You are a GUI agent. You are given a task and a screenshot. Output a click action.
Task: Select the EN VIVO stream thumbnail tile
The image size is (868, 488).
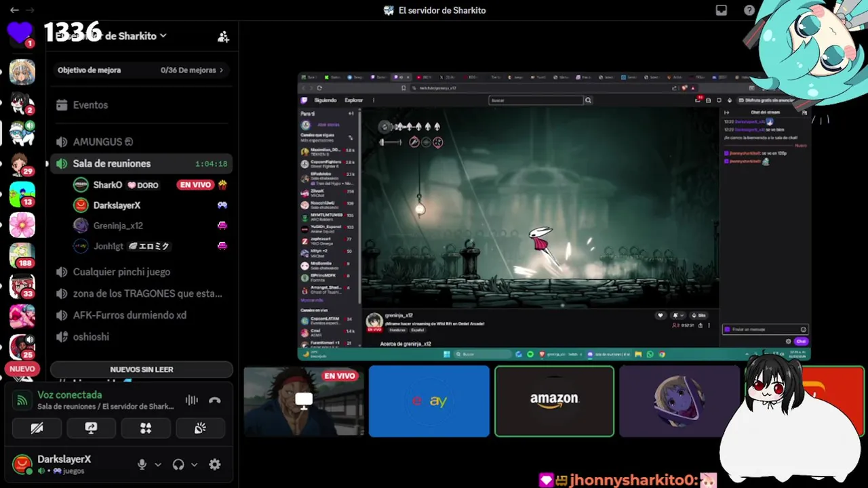pyautogui.click(x=304, y=401)
